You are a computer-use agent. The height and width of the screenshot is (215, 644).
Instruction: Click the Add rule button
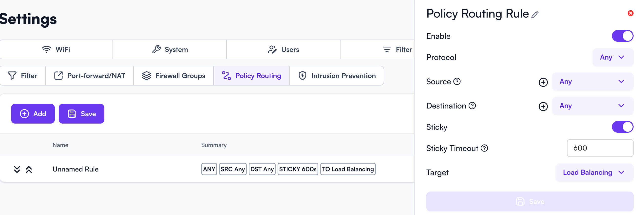tap(33, 114)
